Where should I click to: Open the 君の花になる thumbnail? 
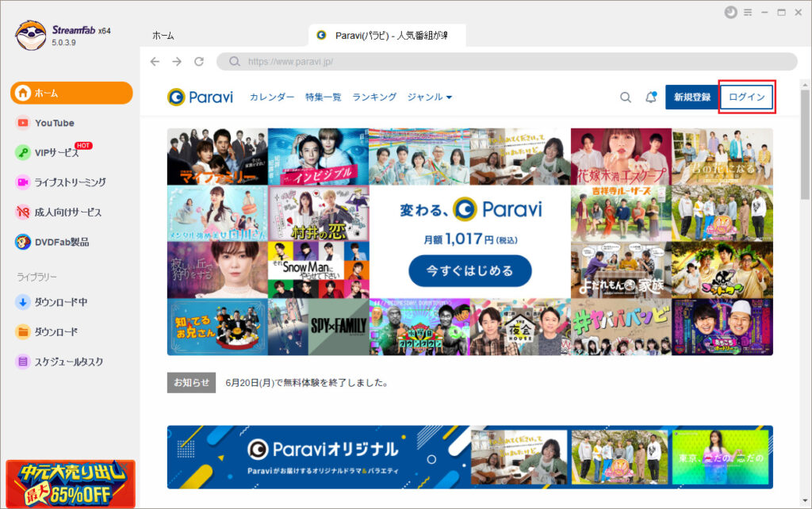pos(722,156)
